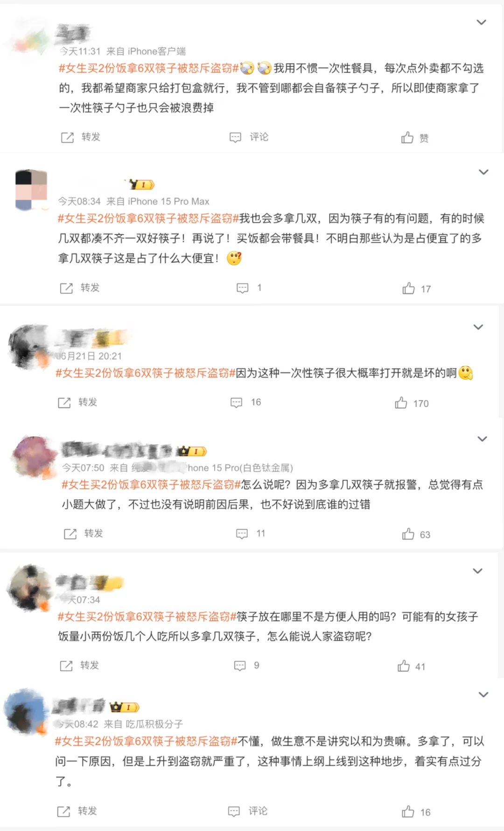Expand the chevron menu on the first post
Image resolution: width=504 pixels, height=831 pixels.
pos(481,22)
